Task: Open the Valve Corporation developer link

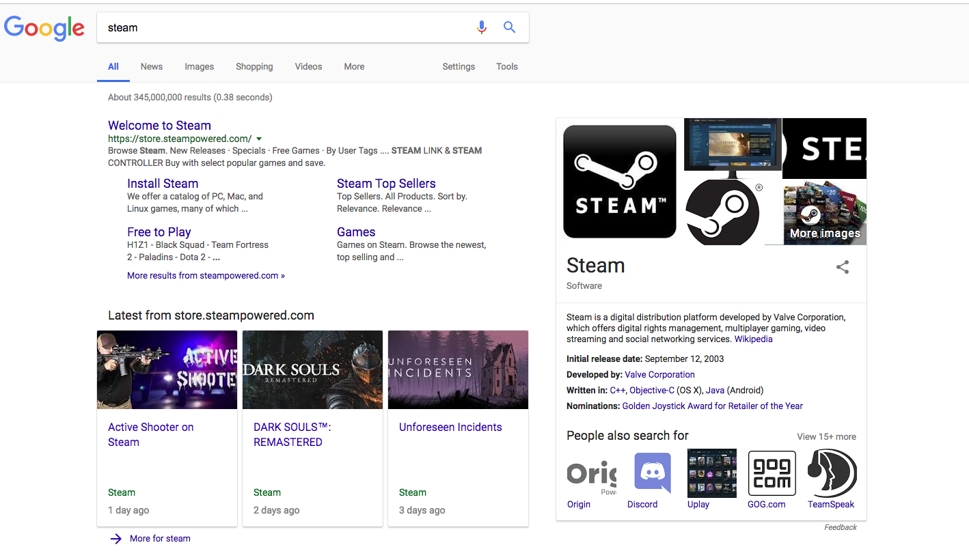Action: click(x=659, y=375)
